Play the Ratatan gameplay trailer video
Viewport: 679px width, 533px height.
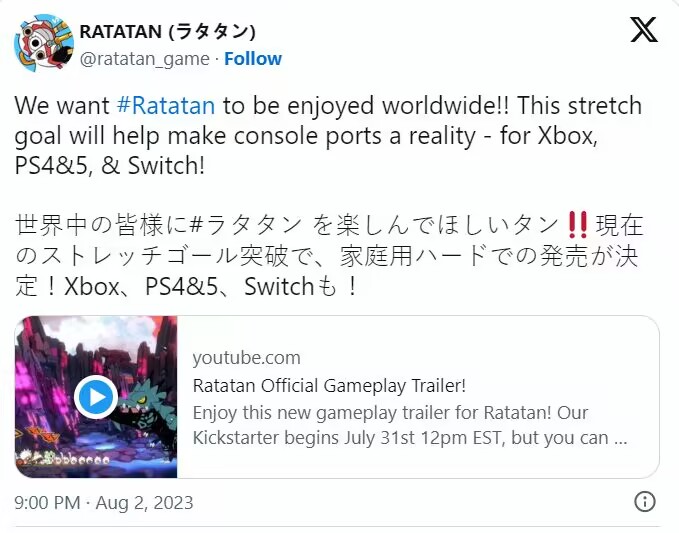coord(96,397)
